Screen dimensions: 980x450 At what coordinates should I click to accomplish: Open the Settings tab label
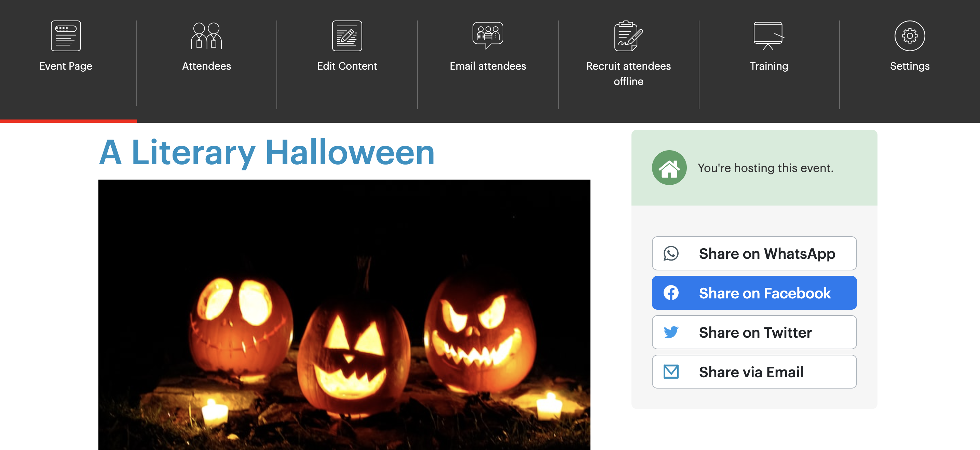point(910,66)
